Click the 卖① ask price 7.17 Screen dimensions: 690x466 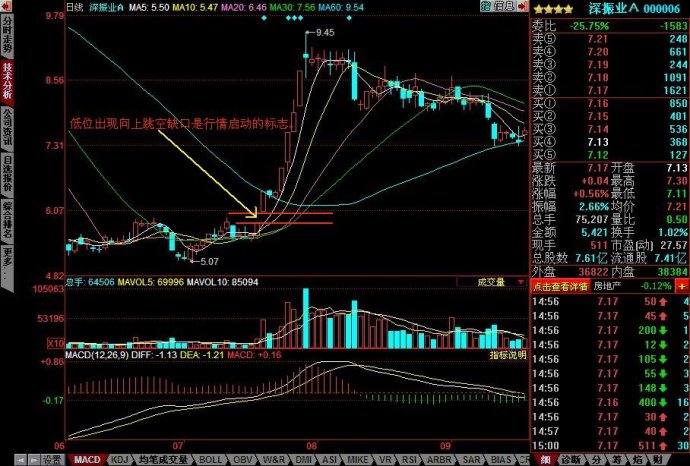598,90
